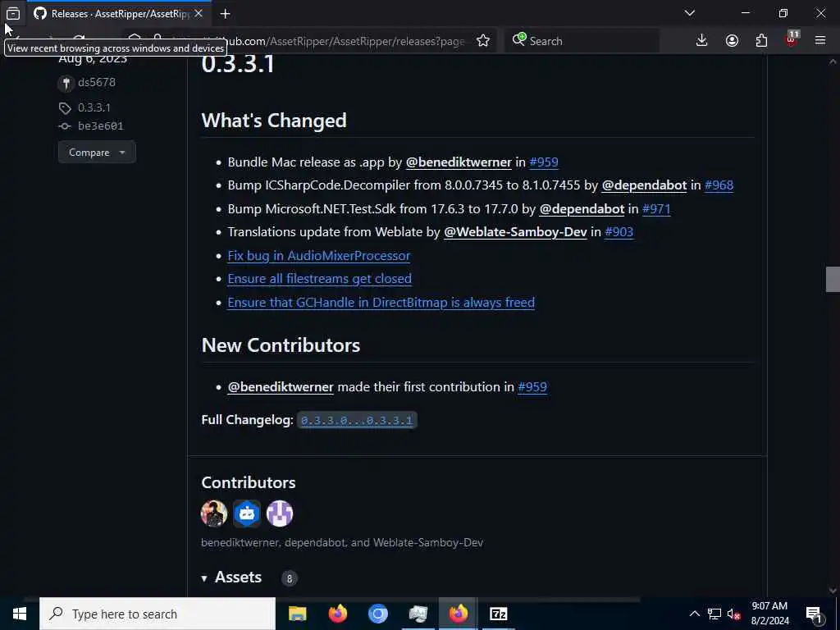Open @dependabot link on ICSharpCode.Decompiler line

point(644,185)
